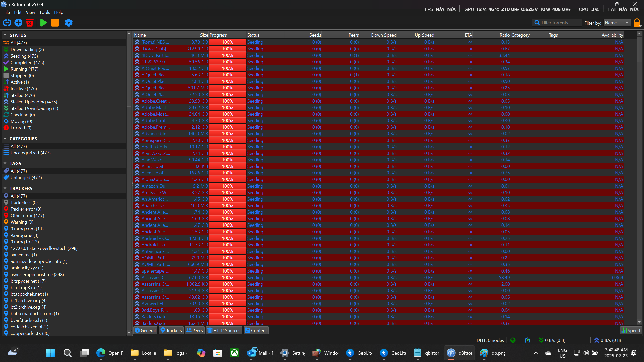
Task: Switch to the Content tab
Action: [x=256, y=330]
